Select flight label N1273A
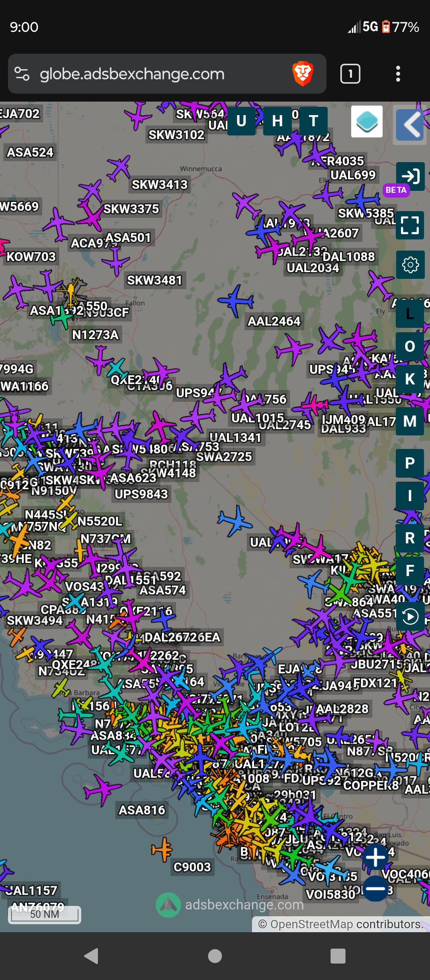This screenshot has width=430, height=980. point(96,335)
